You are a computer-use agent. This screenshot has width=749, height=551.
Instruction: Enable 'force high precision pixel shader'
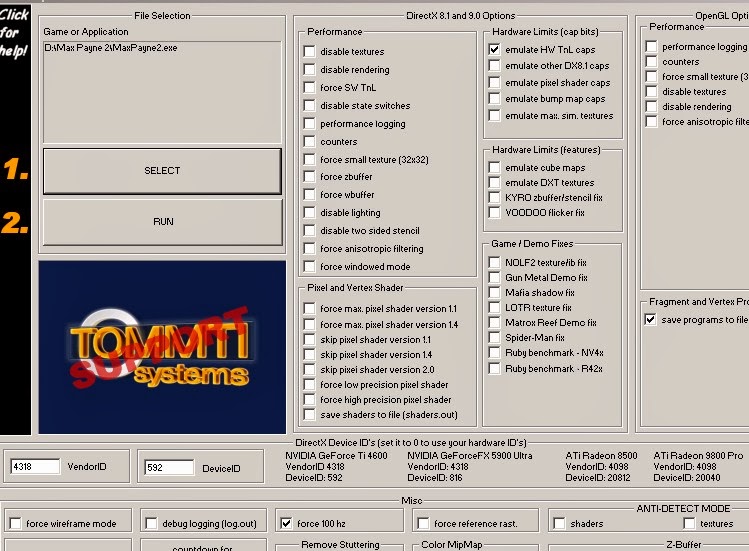[310, 400]
